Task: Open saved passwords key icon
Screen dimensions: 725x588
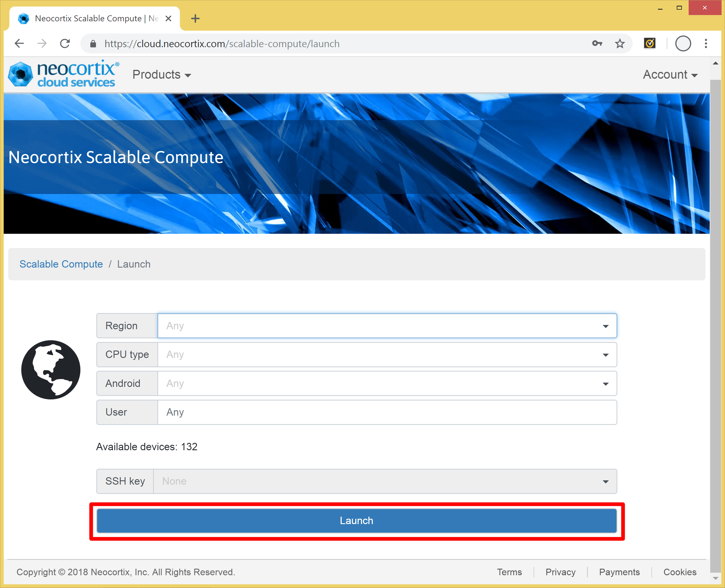Action: tap(597, 44)
